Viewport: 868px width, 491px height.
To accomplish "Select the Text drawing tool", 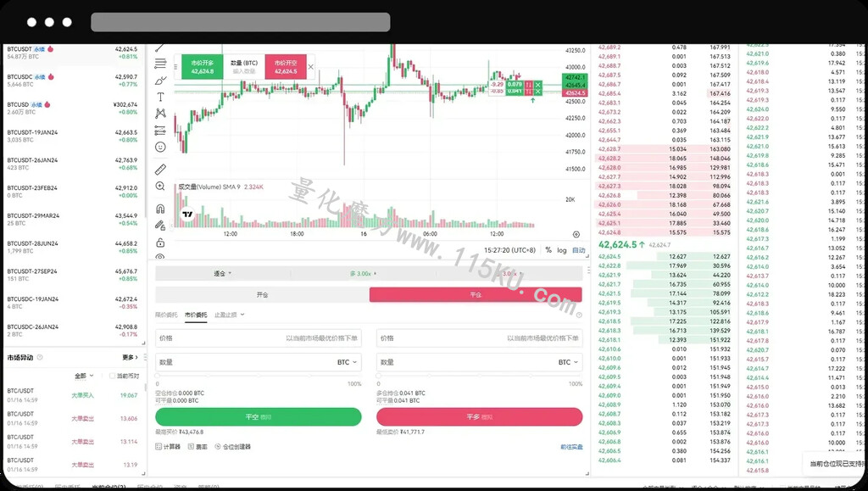I will [160, 97].
